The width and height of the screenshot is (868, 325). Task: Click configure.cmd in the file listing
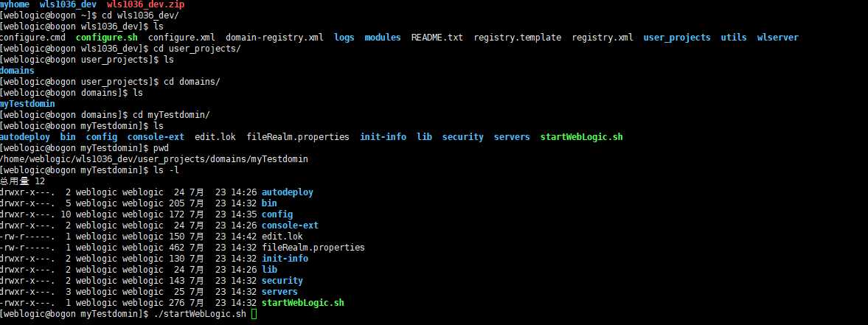[32, 38]
